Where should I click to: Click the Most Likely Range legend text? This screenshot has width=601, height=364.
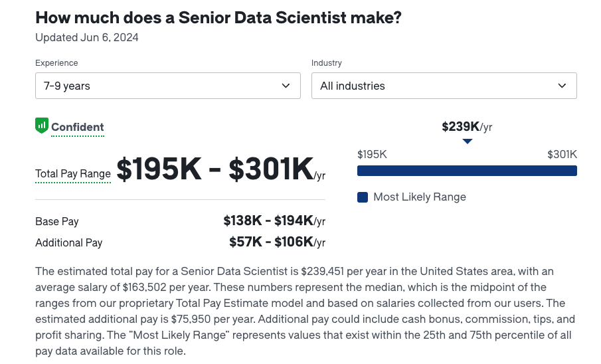[x=420, y=197]
